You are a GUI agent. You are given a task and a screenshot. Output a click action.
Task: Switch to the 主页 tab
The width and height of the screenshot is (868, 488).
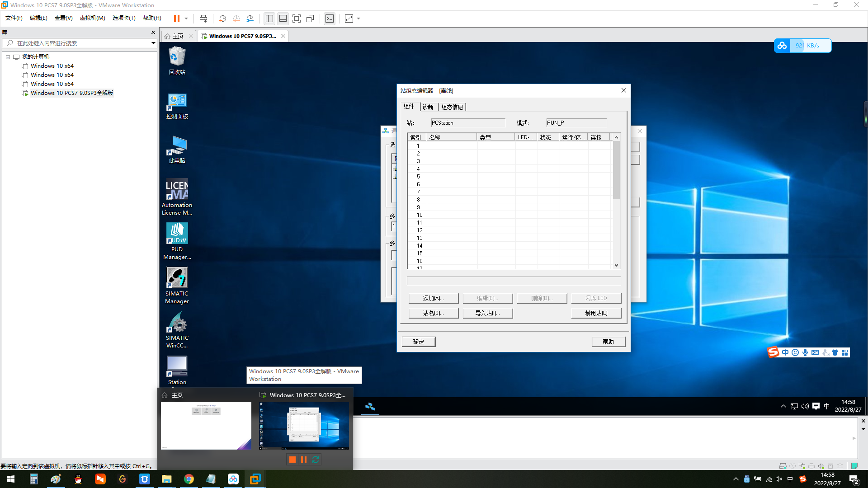(178, 36)
